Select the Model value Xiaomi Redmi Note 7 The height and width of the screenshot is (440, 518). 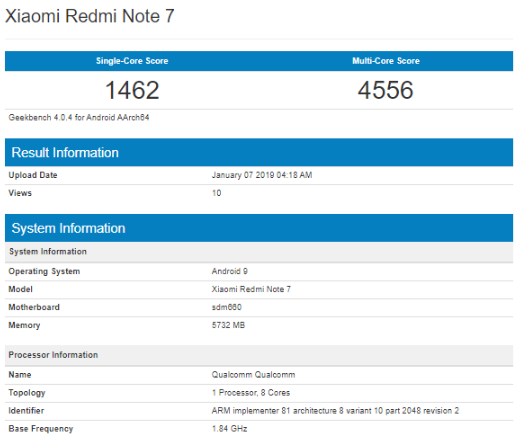[251, 289]
